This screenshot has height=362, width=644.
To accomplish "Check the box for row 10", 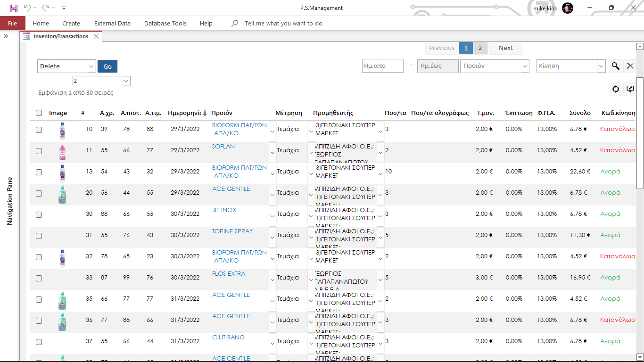I will click(x=39, y=130).
